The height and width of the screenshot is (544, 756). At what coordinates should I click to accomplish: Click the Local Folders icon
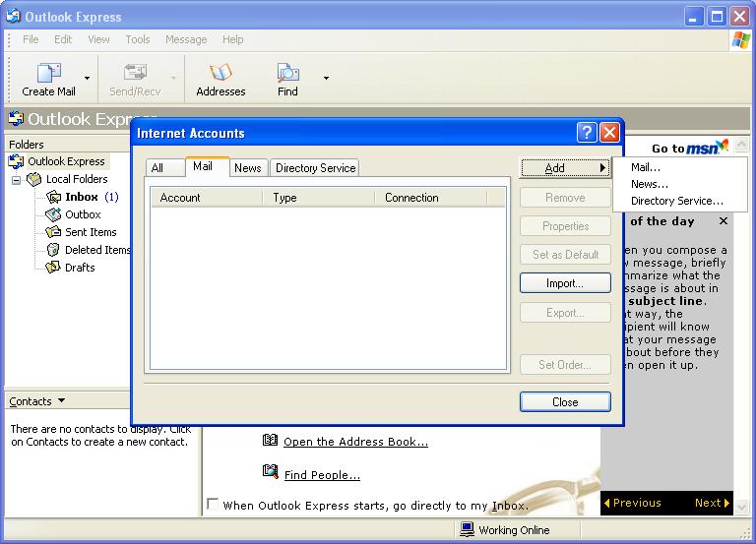click(x=34, y=179)
